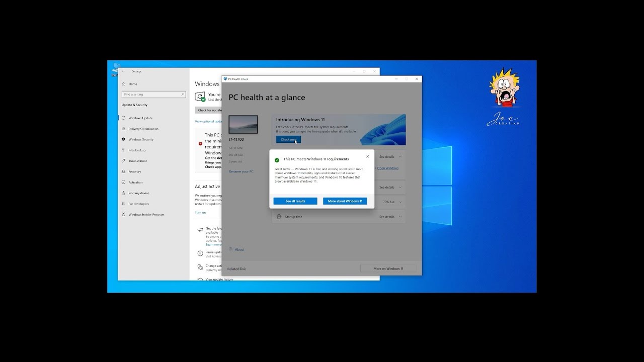Click More on Windows 11 button
The height and width of the screenshot is (362, 644).
tap(388, 268)
